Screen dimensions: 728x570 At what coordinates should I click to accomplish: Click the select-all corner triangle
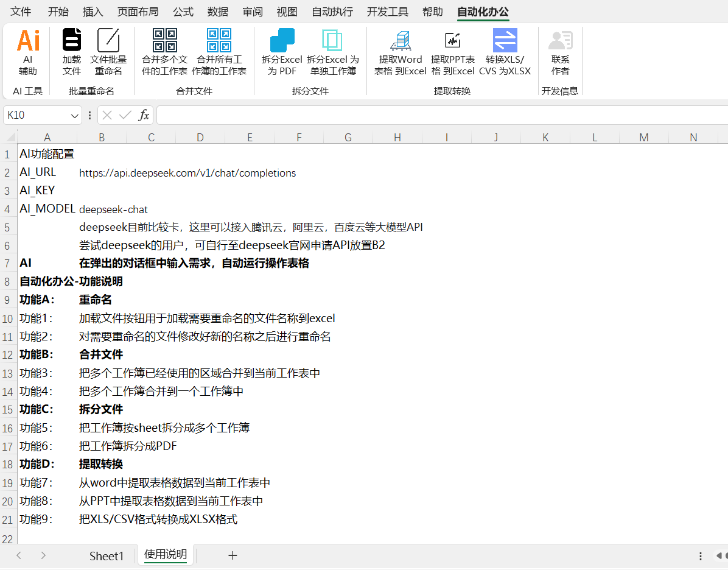[10, 137]
